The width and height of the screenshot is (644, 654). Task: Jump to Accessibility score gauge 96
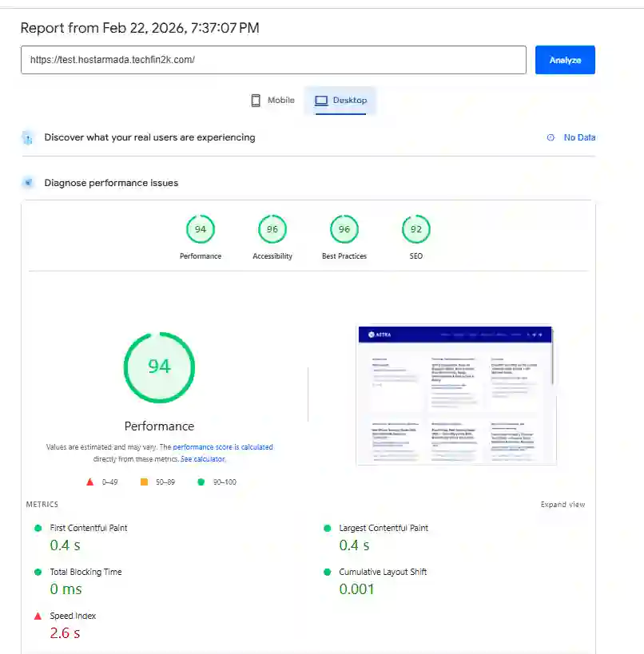pos(272,229)
